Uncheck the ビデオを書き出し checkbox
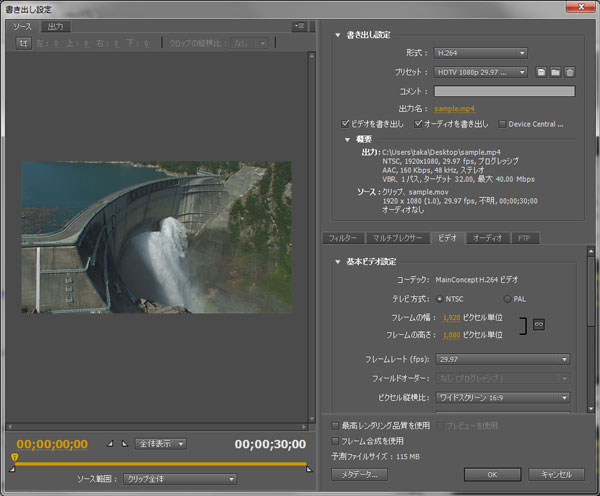This screenshot has width=600, height=496. [346, 124]
